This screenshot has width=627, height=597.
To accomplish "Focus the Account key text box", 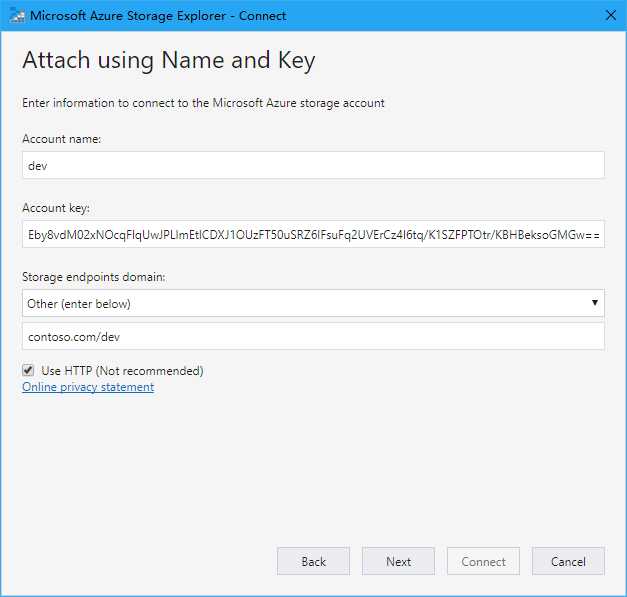I will pos(313,234).
